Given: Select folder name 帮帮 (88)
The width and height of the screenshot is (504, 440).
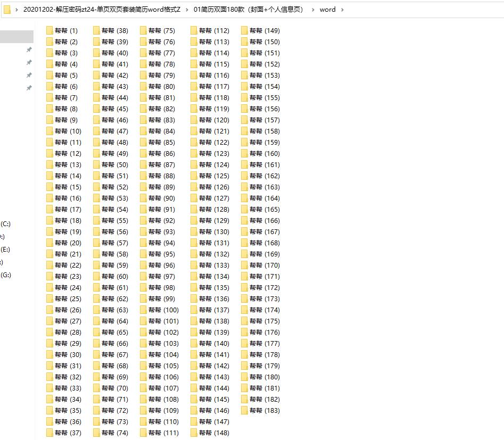Looking at the screenshot, I should click(x=162, y=176).
